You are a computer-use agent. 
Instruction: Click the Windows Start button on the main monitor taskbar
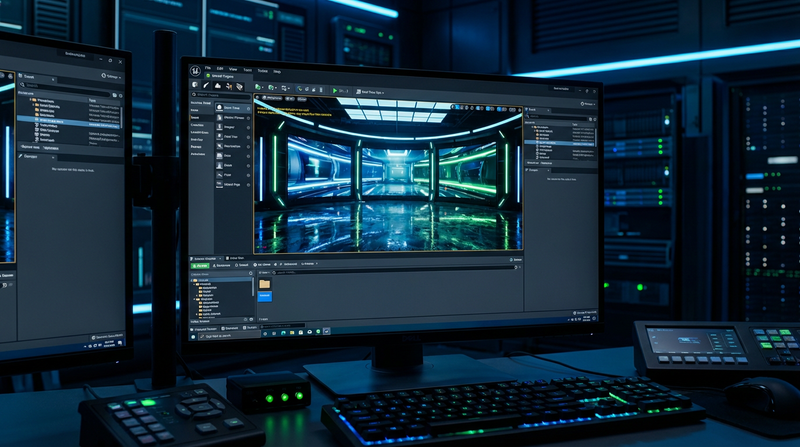coord(193,337)
